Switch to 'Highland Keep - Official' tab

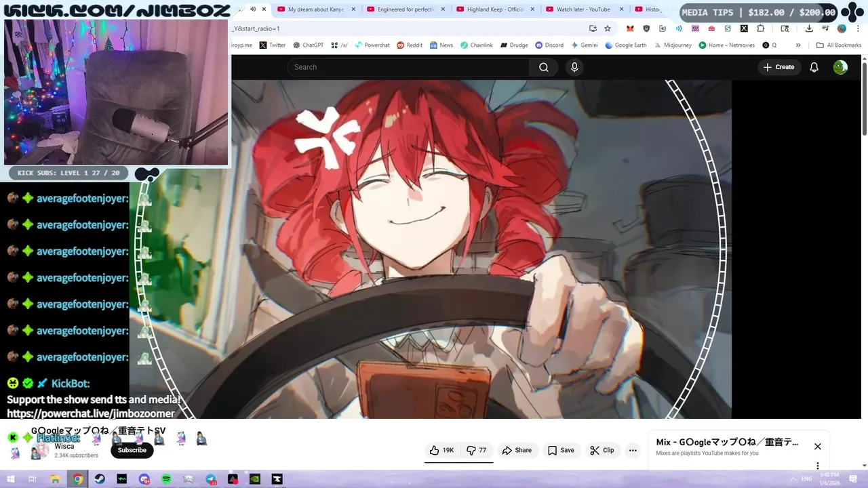[x=495, y=9]
